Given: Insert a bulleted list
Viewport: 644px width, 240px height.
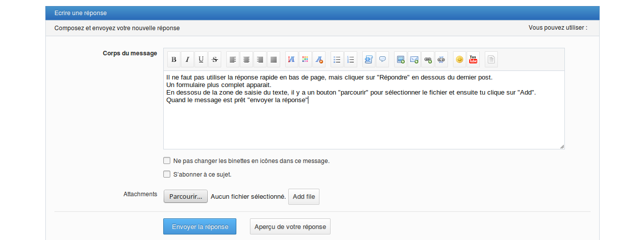Looking at the screenshot, I should [337, 59].
